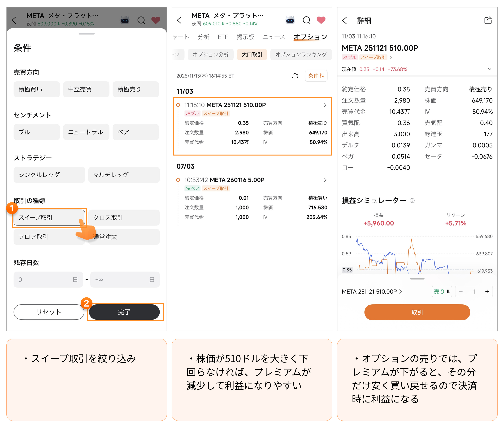The height and width of the screenshot is (428, 504).
Task: Tap the alert bell icon
Action: click(295, 76)
